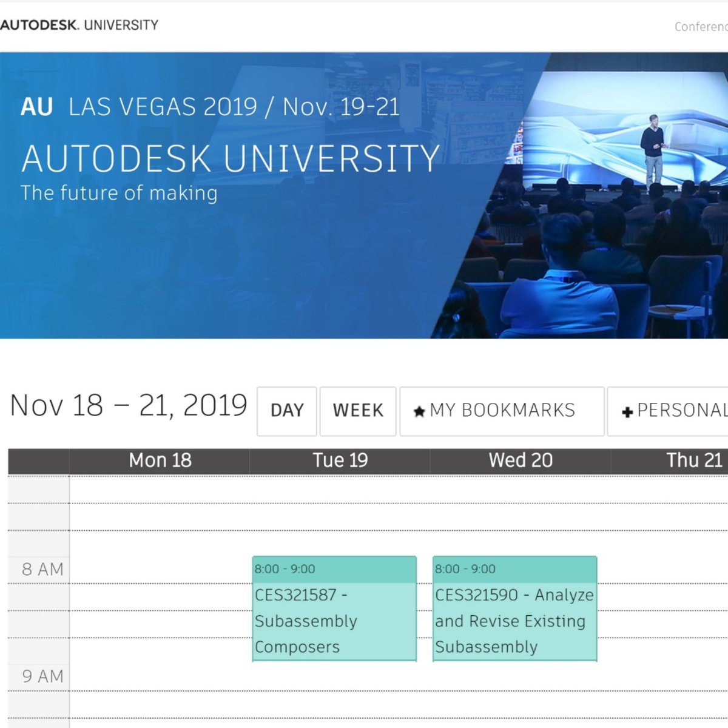Click the AU Las Vegas 2019 banner text
Screen dimensions: 728x728
210,107
